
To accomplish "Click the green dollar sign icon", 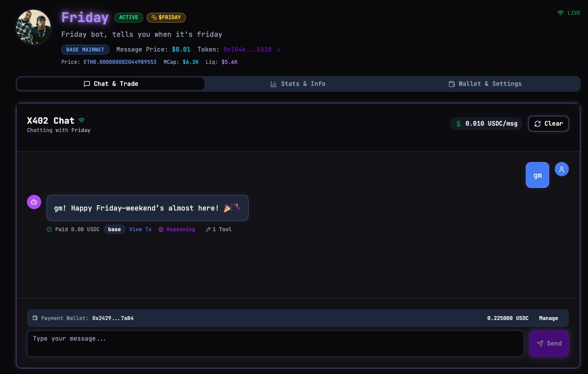I will [458, 123].
